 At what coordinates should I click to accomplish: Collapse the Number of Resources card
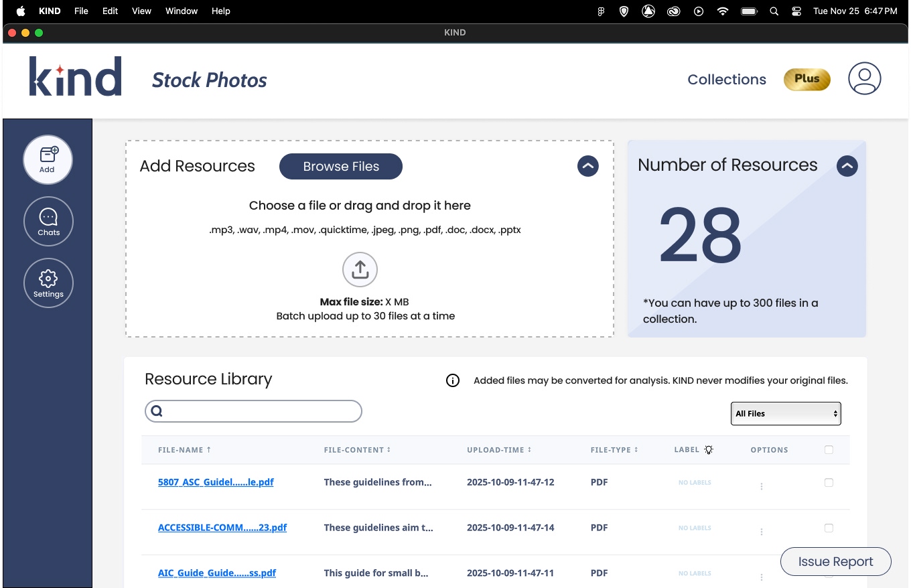click(x=847, y=165)
